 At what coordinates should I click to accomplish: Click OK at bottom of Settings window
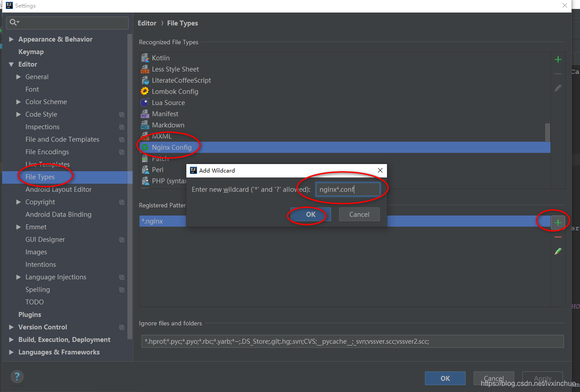(x=445, y=378)
